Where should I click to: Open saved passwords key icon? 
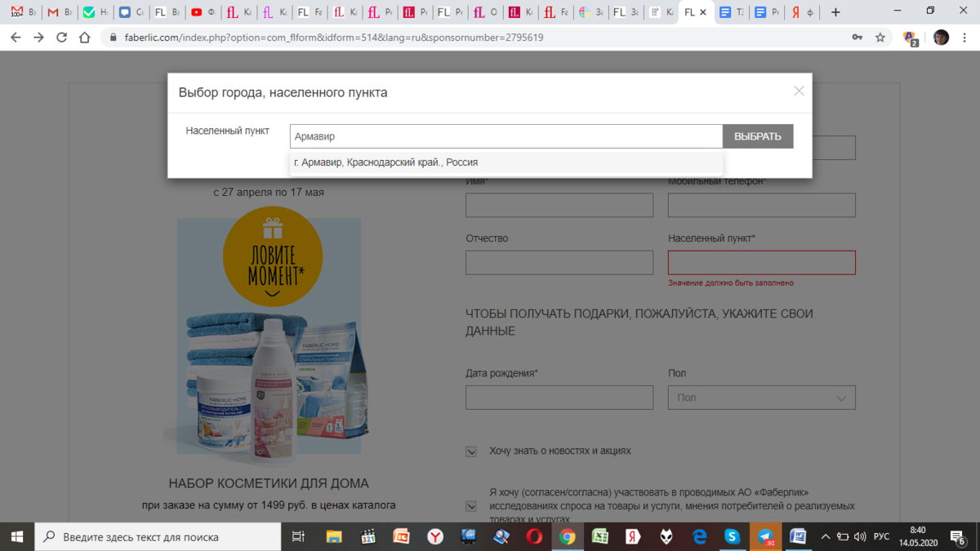point(857,38)
